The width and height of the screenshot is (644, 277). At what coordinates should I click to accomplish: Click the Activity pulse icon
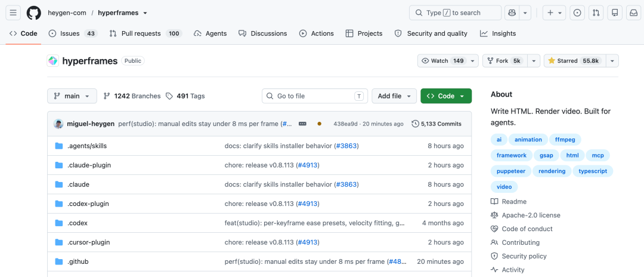494,270
